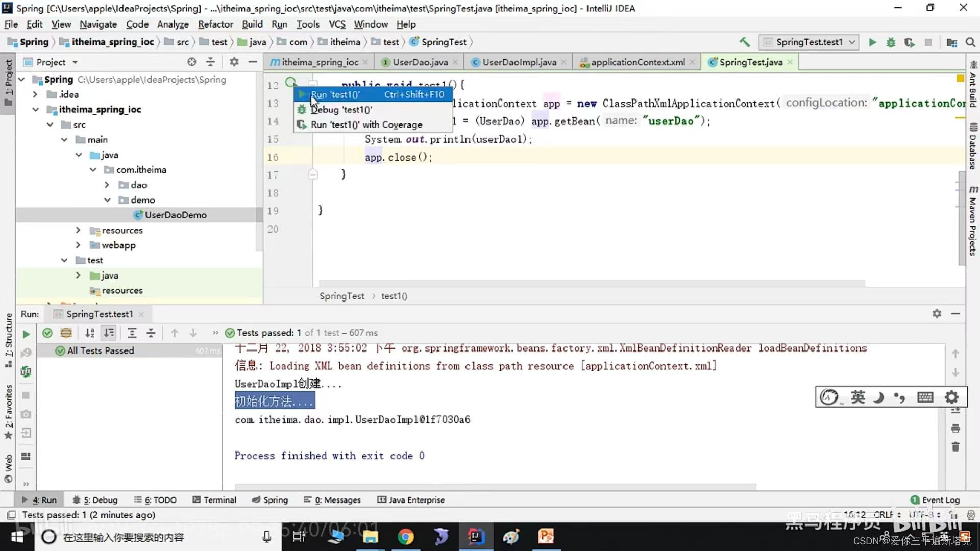
Task: Open the Refactor menu
Action: [215, 24]
